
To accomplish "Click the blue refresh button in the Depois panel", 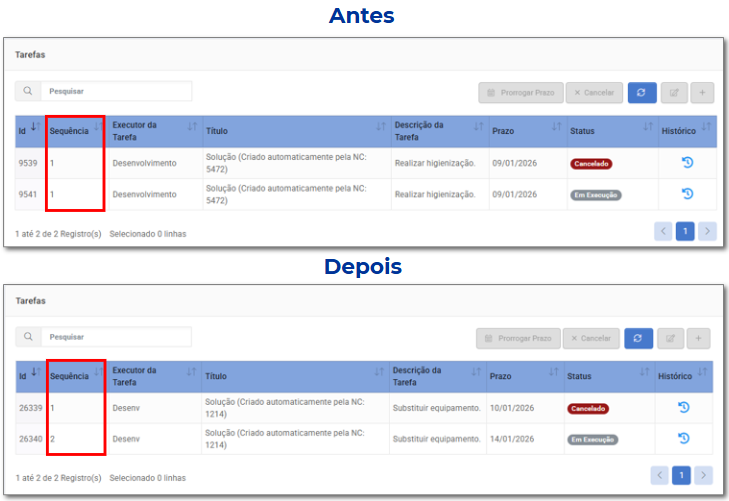I will click(639, 338).
